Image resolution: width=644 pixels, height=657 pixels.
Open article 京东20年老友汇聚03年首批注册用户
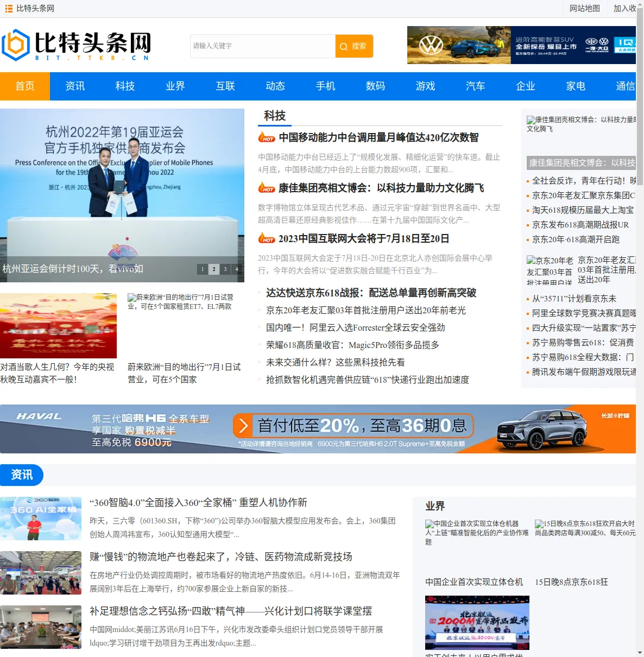point(366,310)
